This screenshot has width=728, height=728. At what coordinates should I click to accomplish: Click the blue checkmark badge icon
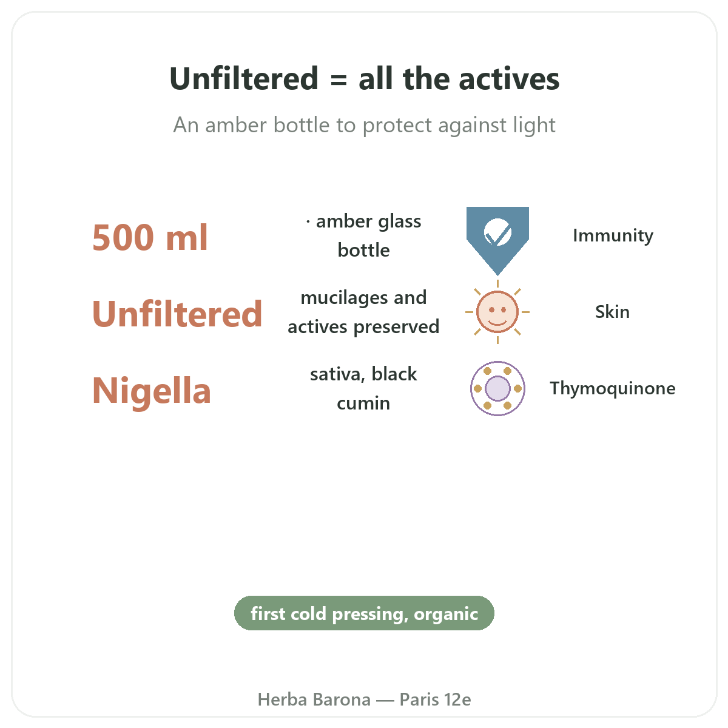pos(497,240)
